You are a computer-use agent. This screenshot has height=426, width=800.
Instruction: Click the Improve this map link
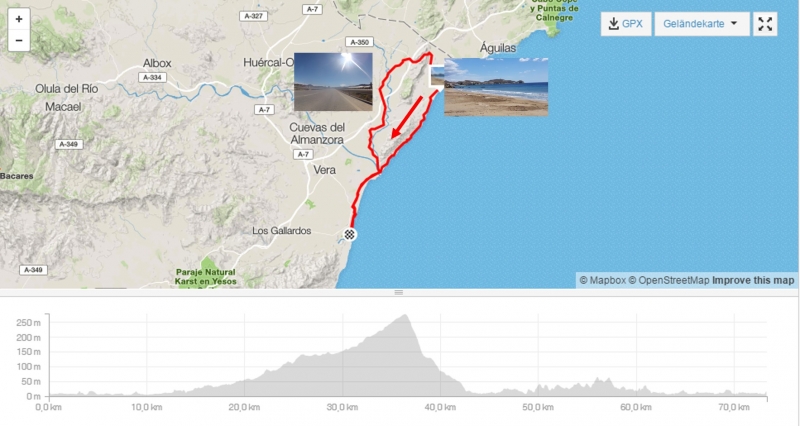coord(753,280)
